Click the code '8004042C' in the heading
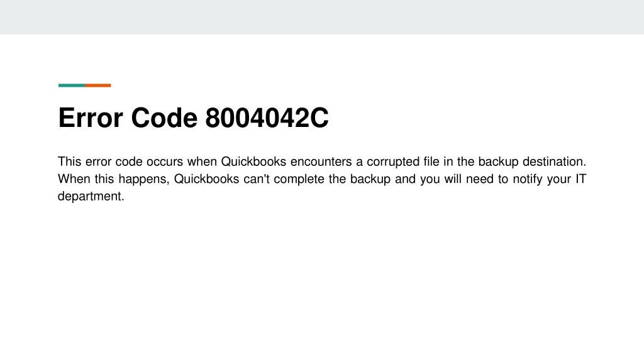The width and height of the screenshot is (644, 362). point(267,118)
